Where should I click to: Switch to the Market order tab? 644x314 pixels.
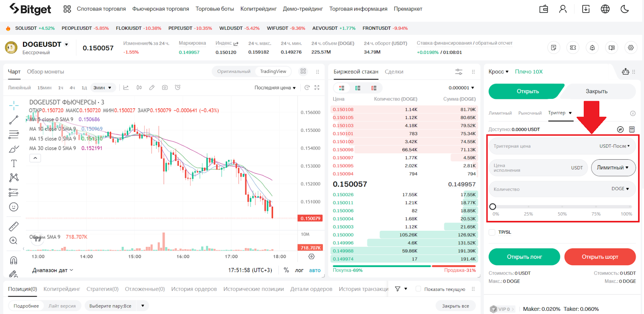pyautogui.click(x=530, y=113)
